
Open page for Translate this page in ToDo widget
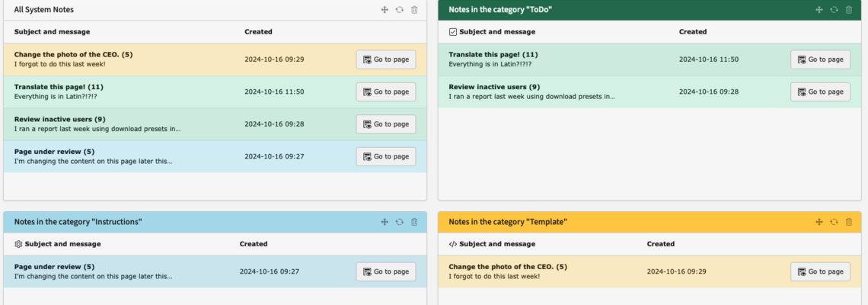tap(820, 59)
